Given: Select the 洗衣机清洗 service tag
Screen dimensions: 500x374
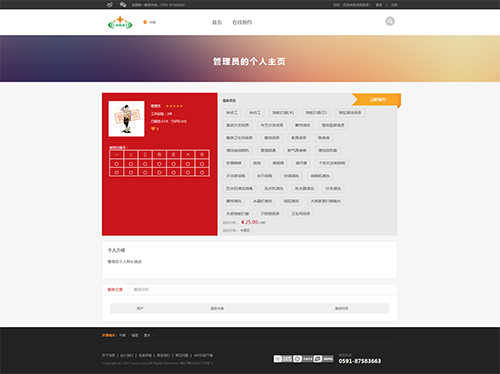Looking at the screenshot, I should tap(274, 188).
